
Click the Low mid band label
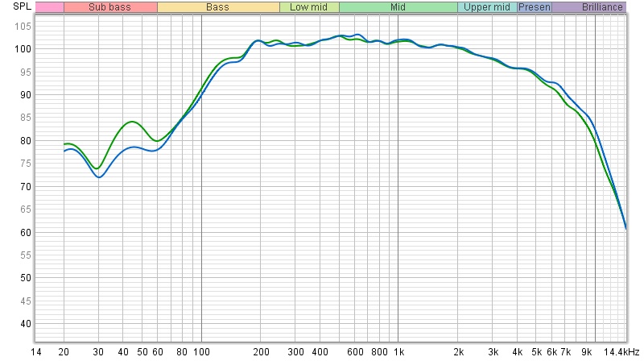[x=309, y=7]
